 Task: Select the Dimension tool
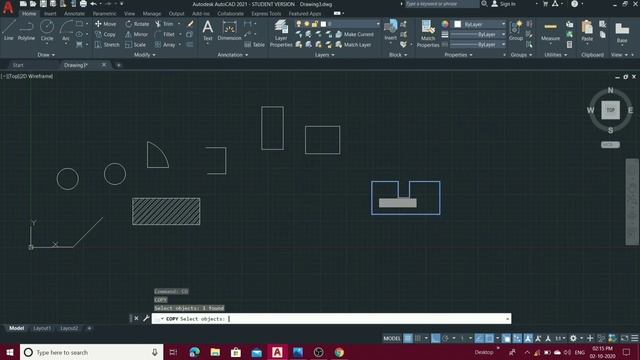point(229,31)
